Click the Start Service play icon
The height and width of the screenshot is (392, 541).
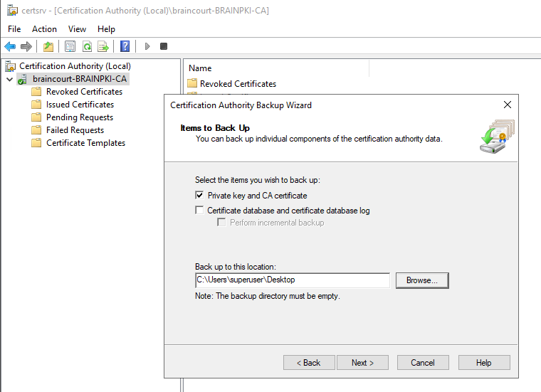[147, 46]
